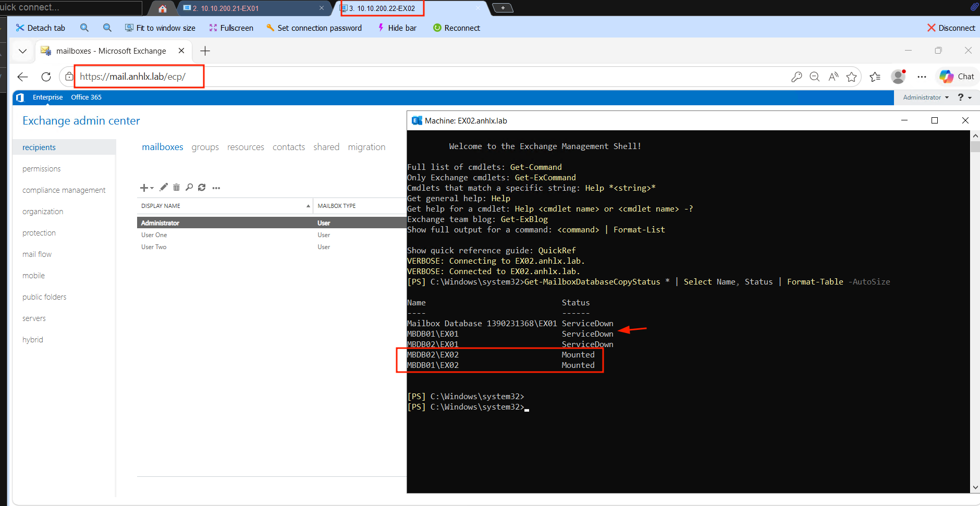Open Set connection password
This screenshot has height=506, width=980.
click(314, 28)
